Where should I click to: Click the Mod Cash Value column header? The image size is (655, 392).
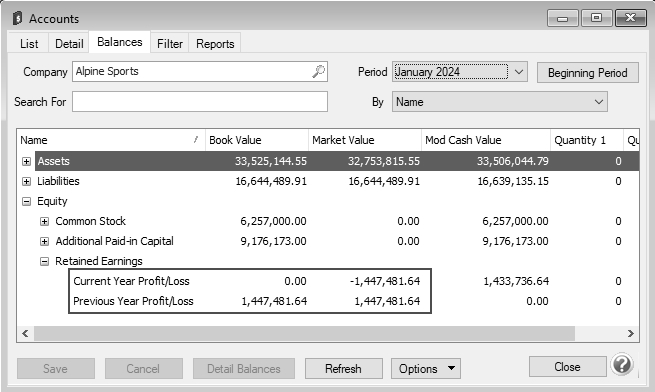(486, 140)
